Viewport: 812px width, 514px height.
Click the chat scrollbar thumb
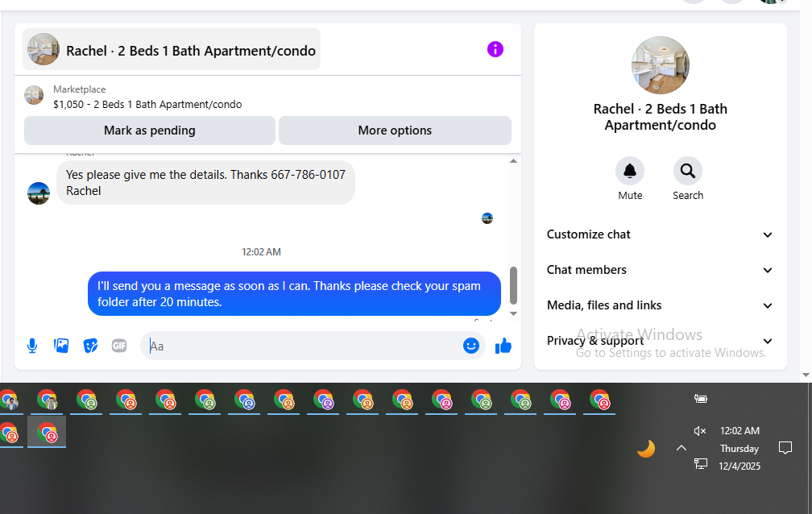click(513, 285)
